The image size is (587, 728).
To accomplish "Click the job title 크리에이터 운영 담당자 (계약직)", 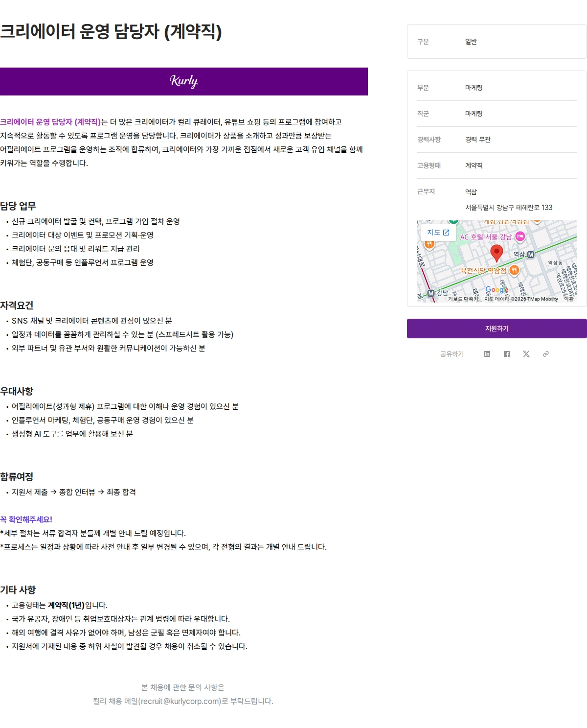I will tap(111, 31).
